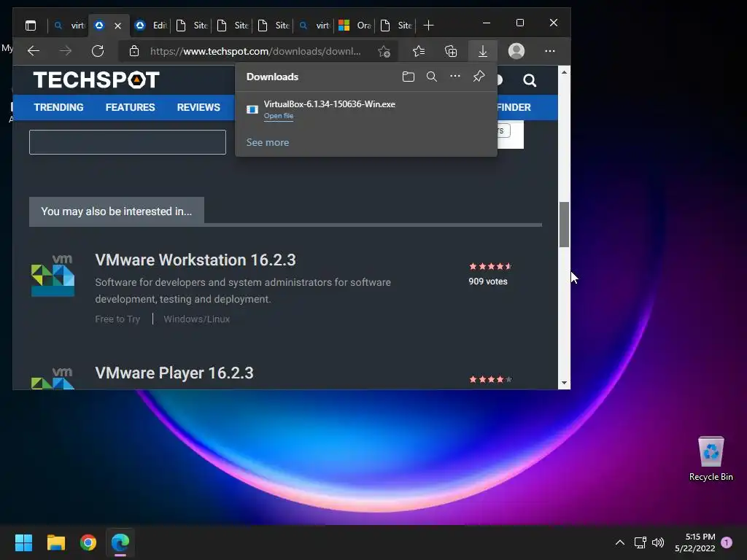
Task: Click the TechSpot search magnifier icon
Action: [x=530, y=80]
